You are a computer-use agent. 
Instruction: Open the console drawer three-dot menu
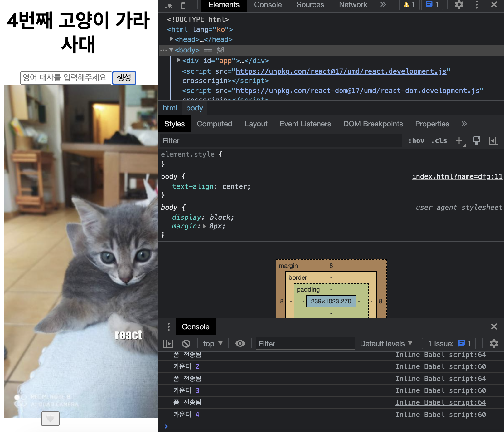[x=168, y=327]
